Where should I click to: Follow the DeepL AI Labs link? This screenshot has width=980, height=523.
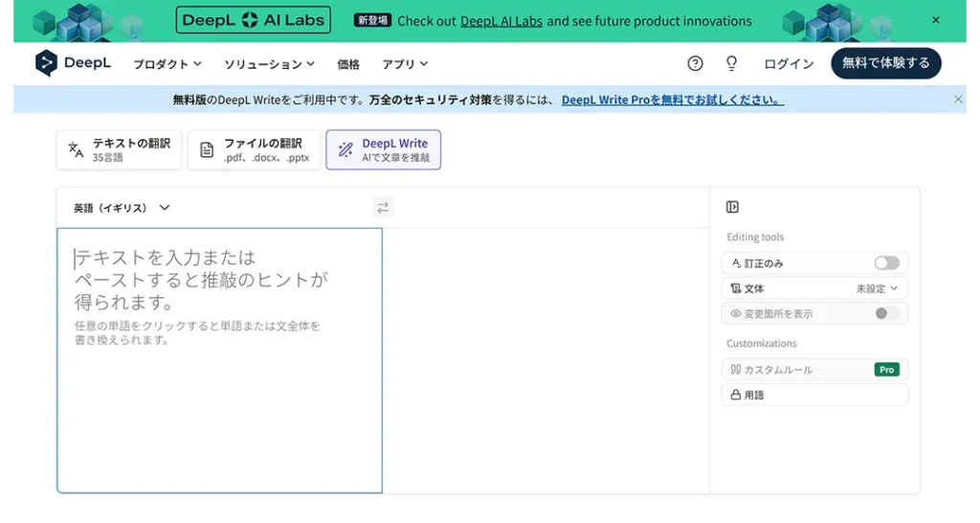pyautogui.click(x=501, y=21)
